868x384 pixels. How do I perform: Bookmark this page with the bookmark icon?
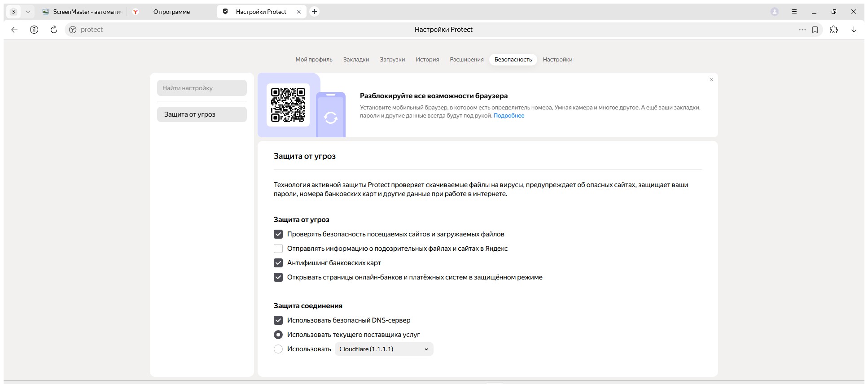(x=815, y=30)
